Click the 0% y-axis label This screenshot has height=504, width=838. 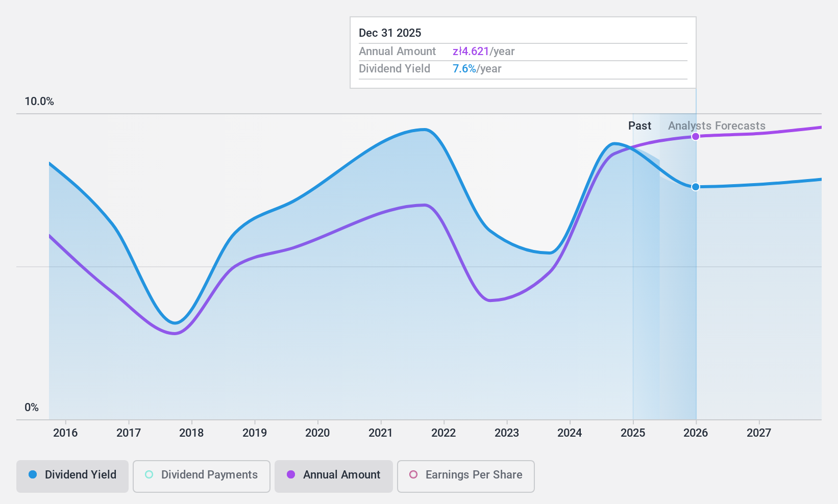coord(32,408)
